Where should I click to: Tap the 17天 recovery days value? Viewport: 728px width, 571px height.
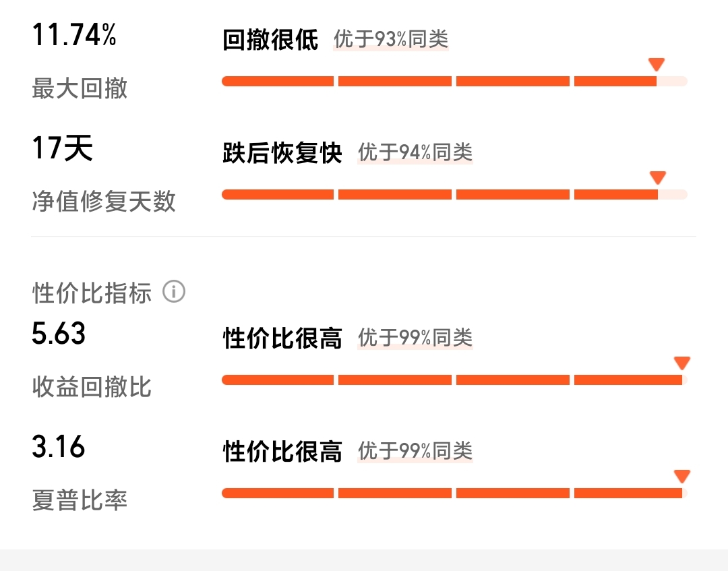(x=62, y=148)
